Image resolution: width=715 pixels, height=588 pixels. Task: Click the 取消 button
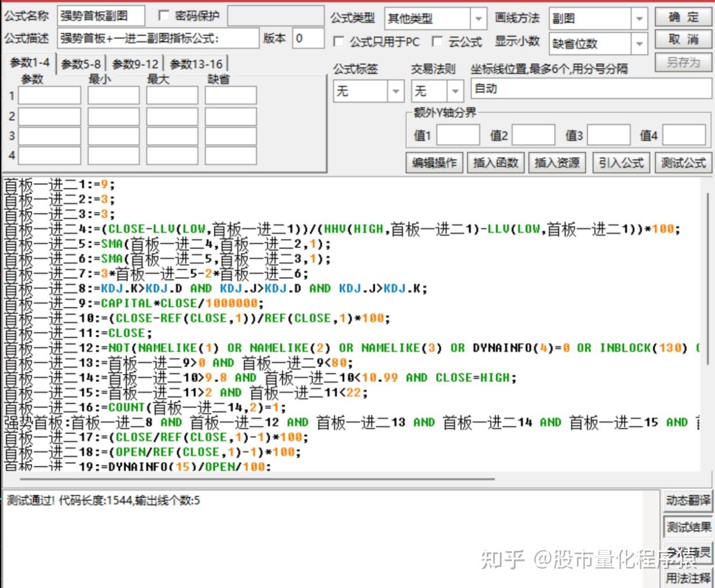coord(683,40)
